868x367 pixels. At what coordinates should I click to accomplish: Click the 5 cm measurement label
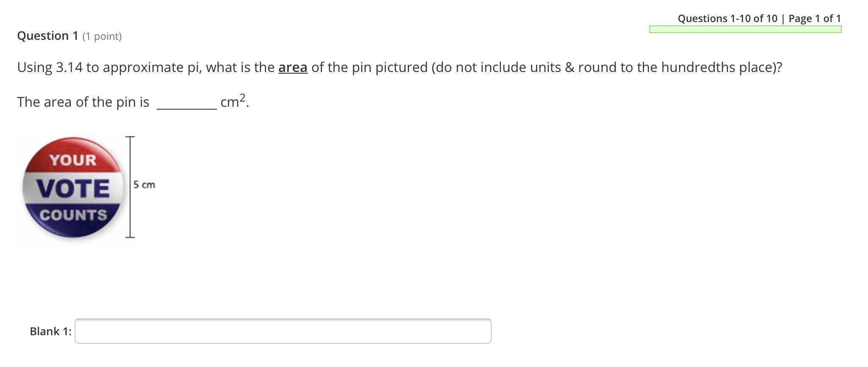(144, 185)
